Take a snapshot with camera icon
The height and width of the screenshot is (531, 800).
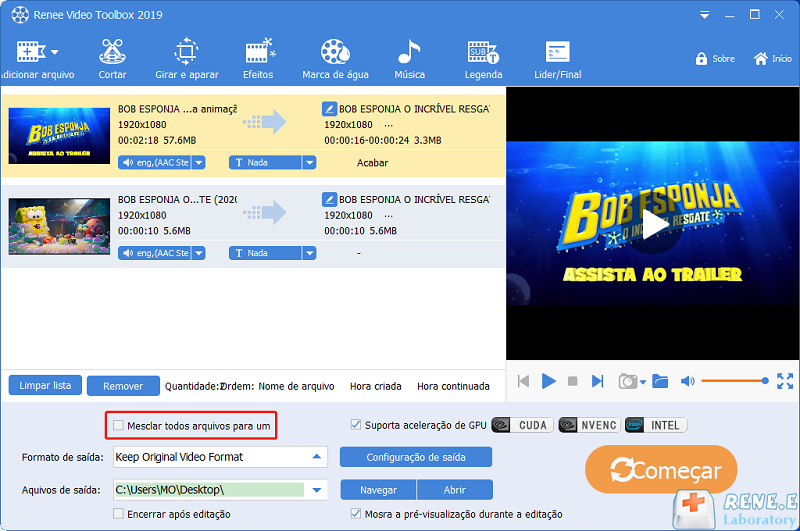click(x=628, y=381)
